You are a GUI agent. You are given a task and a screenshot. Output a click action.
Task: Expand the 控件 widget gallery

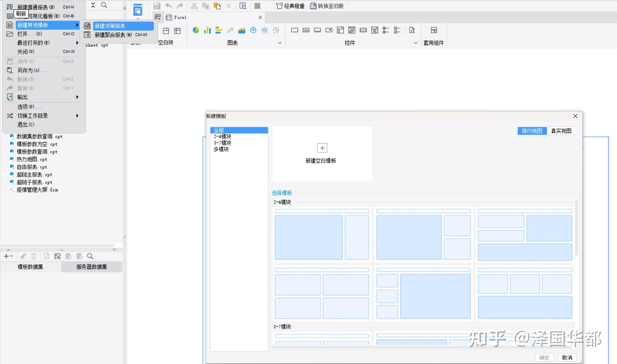coord(415,43)
